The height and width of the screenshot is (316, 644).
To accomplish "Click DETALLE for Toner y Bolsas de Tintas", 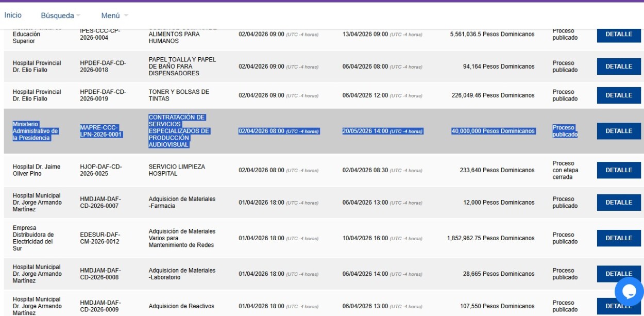I will 618,95.
